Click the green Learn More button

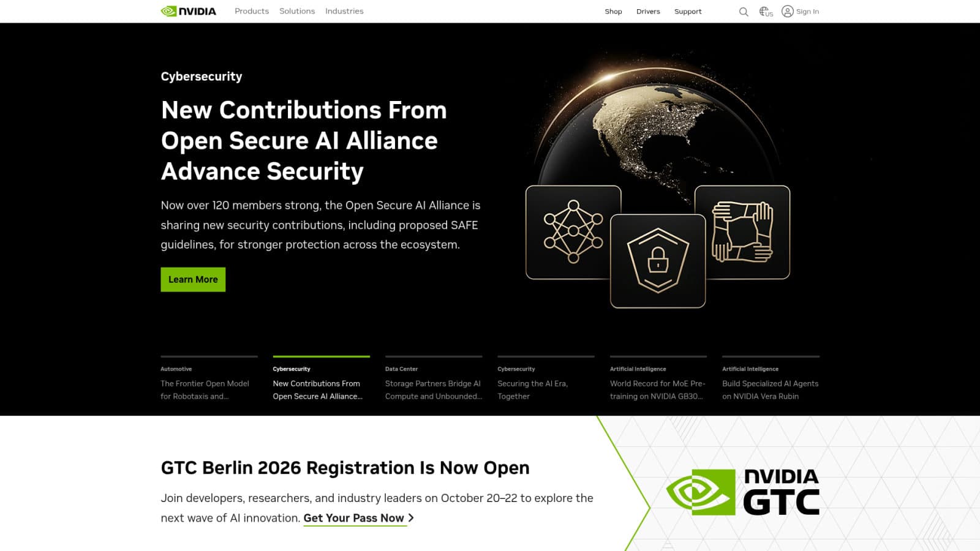193,279
